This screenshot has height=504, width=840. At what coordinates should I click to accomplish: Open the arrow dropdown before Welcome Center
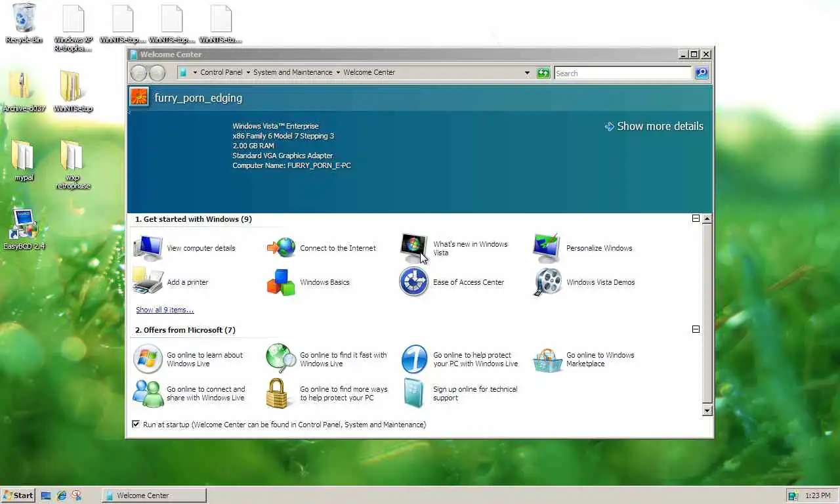[x=338, y=73]
